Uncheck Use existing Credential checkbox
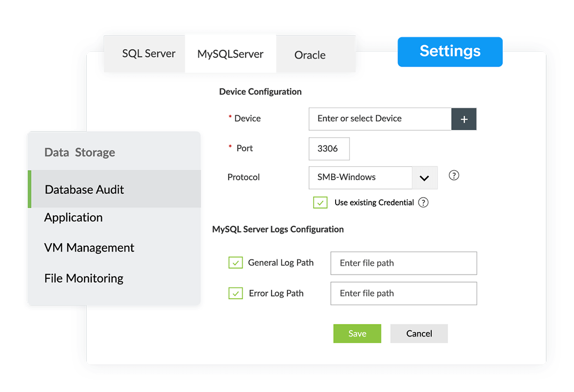Screen dimensions: 574x392 (320, 203)
